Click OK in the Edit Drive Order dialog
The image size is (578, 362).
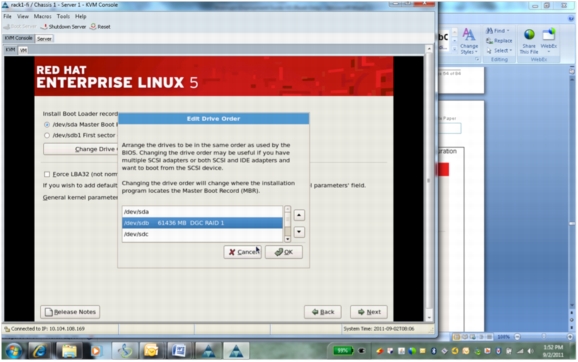[284, 252]
